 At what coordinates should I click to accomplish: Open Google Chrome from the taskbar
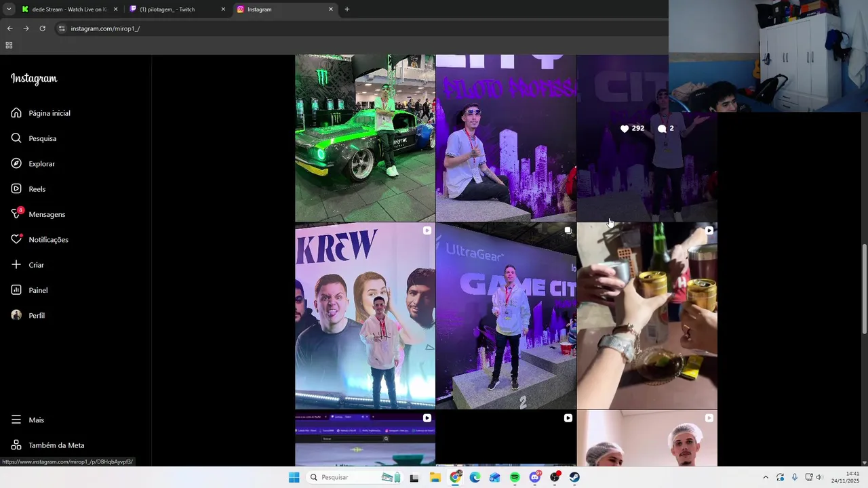[x=456, y=477]
